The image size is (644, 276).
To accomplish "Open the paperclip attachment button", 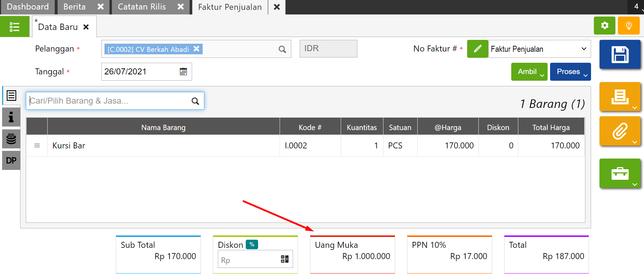I will (x=620, y=131).
